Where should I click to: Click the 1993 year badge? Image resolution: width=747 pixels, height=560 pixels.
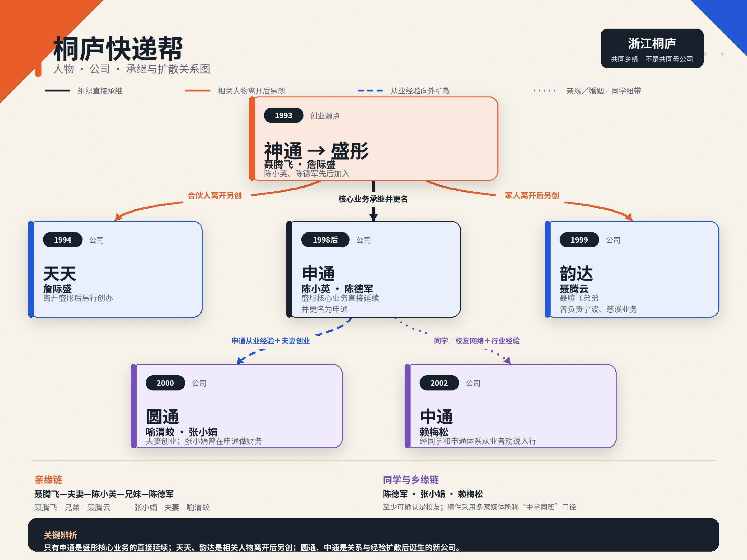click(283, 115)
